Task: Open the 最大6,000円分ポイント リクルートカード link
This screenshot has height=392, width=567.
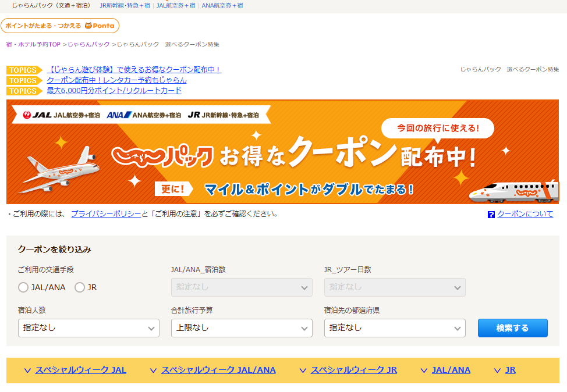Action: [114, 91]
